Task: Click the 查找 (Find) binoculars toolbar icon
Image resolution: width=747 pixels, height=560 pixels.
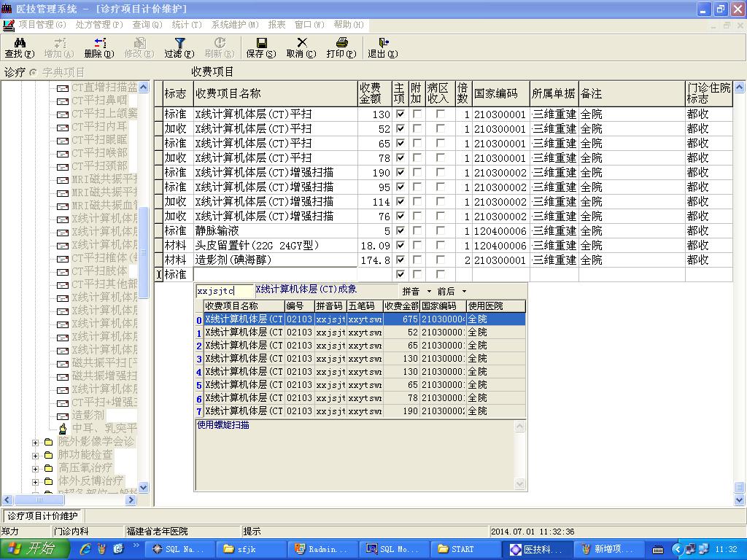Action: pyautogui.click(x=19, y=48)
